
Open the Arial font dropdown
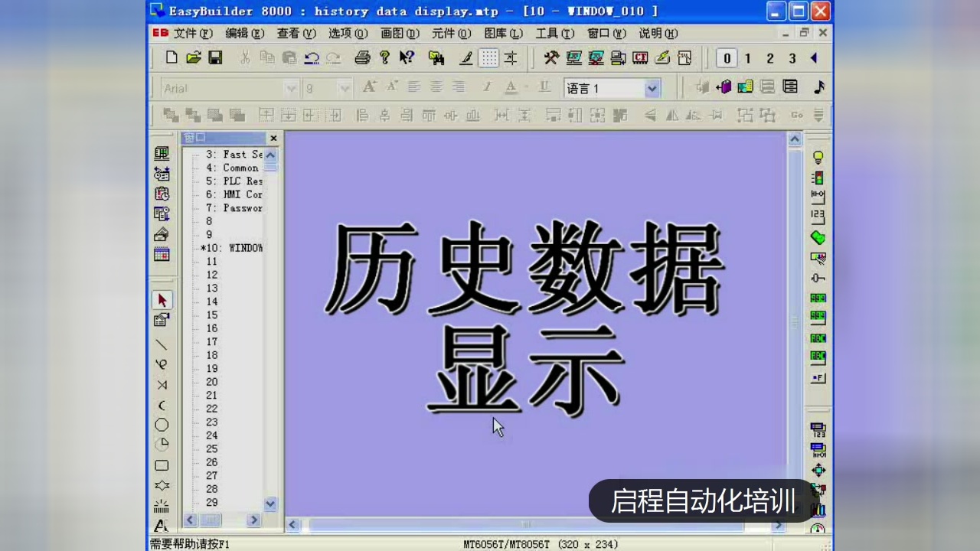[x=290, y=89]
